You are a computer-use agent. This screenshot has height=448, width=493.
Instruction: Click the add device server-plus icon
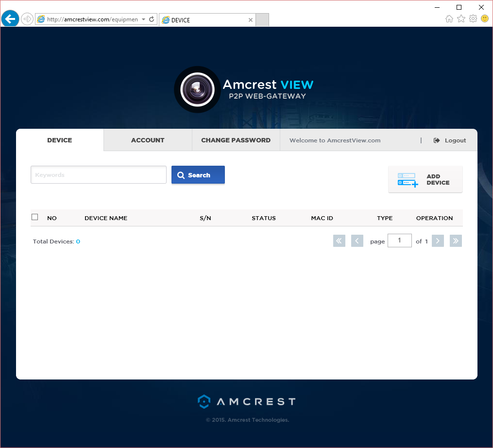point(408,180)
